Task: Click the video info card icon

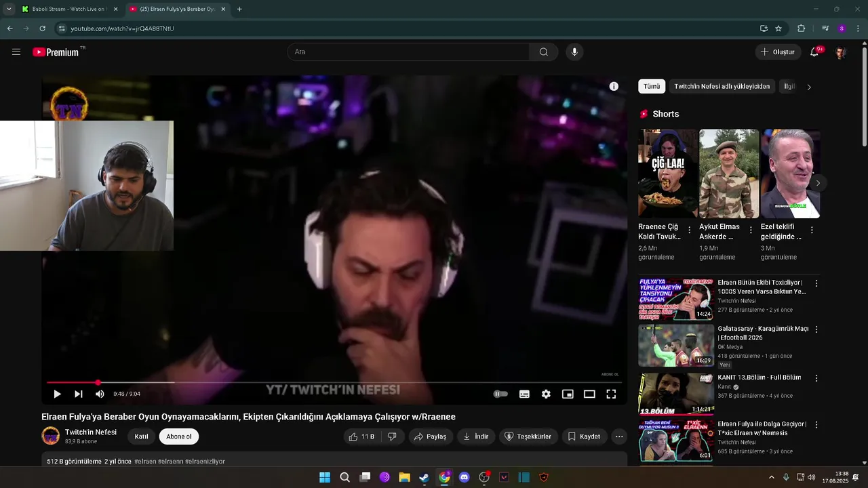Action: point(614,86)
